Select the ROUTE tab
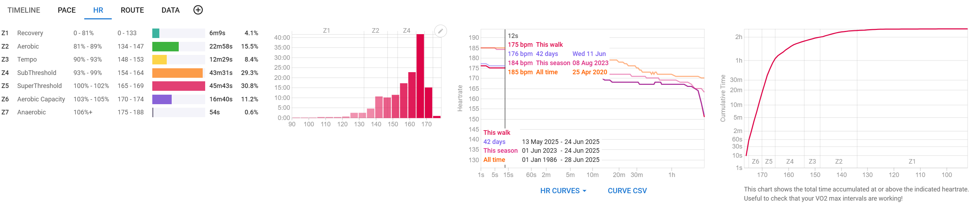 132,10
